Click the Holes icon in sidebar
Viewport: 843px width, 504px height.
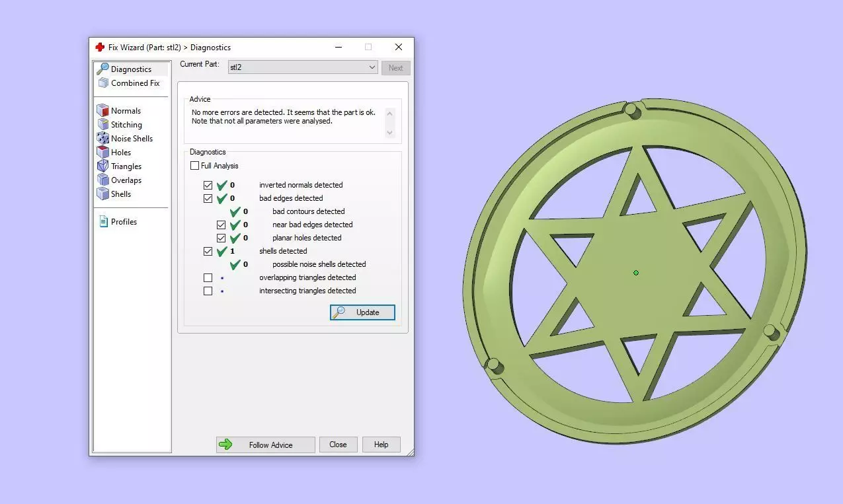pyautogui.click(x=102, y=153)
